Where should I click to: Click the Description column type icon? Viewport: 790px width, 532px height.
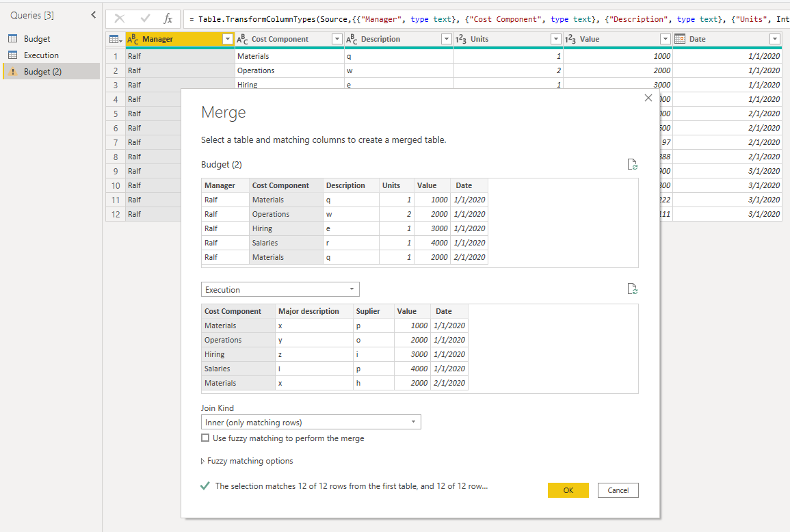point(352,39)
